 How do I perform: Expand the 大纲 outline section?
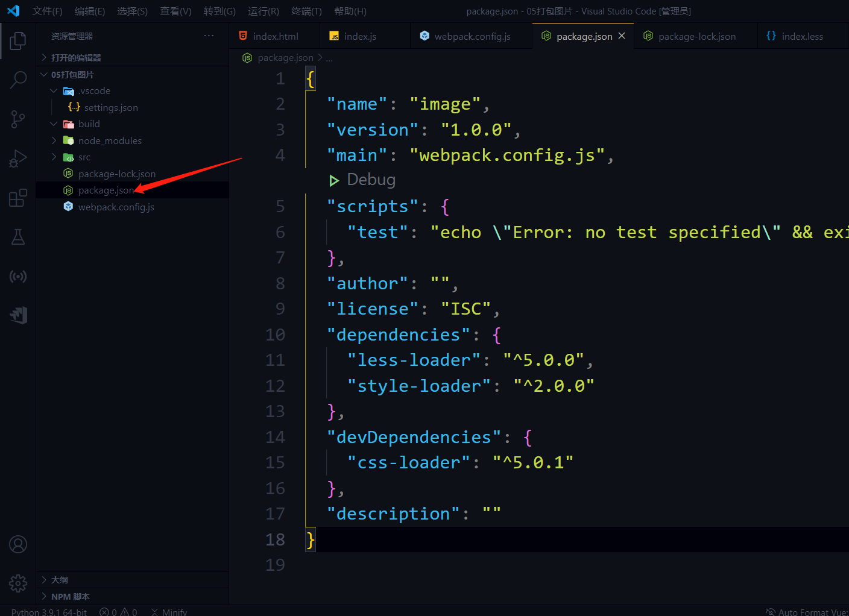coord(133,580)
